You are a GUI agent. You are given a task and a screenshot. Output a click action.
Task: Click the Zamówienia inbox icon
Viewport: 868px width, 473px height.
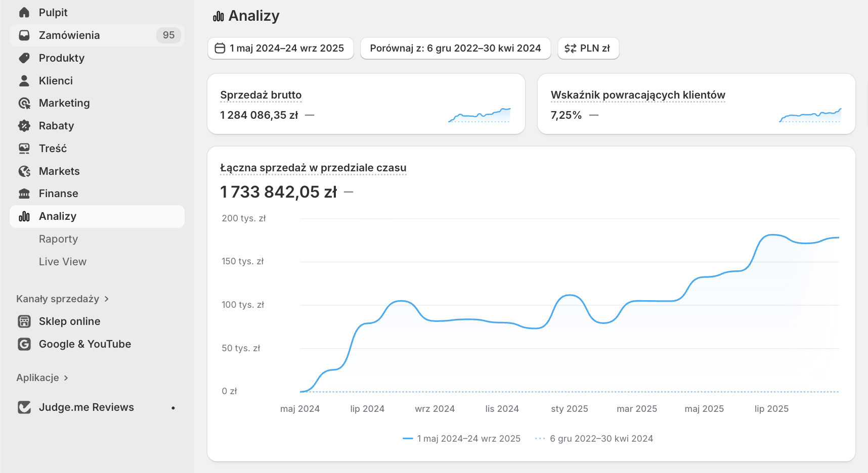pyautogui.click(x=24, y=35)
